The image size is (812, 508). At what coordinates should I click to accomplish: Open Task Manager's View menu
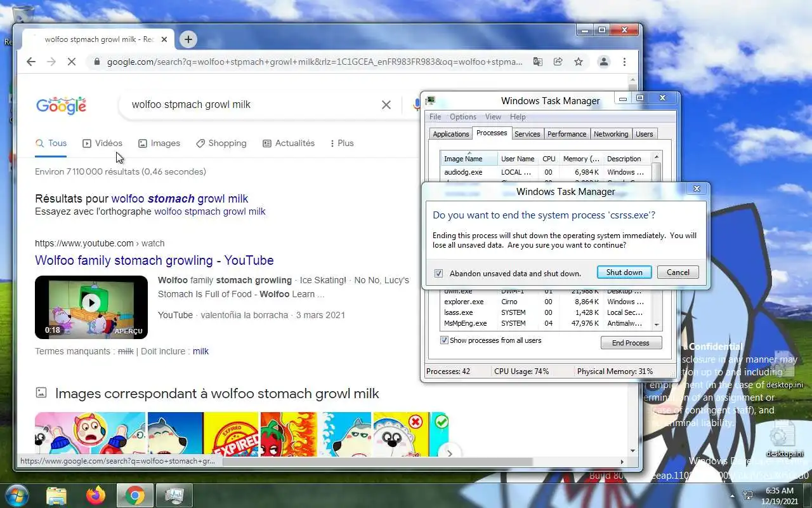[x=493, y=117]
